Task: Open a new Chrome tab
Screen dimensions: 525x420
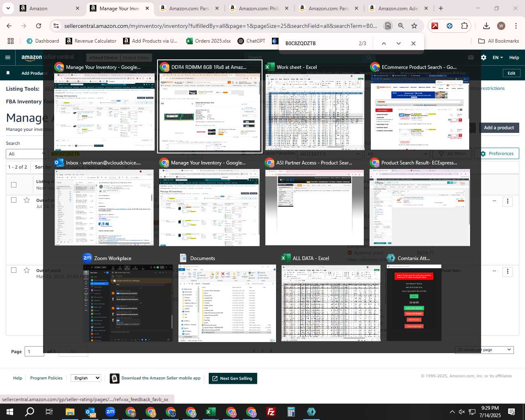Action: 441,8
